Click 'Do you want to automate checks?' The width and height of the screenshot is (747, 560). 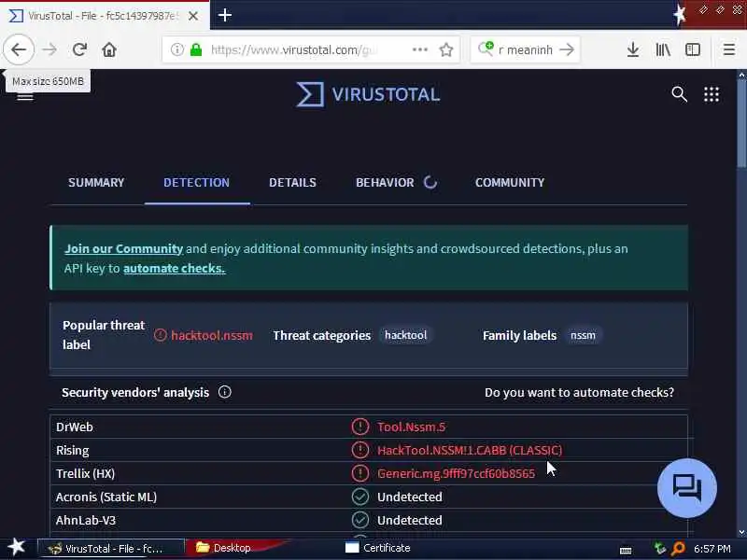[579, 392]
